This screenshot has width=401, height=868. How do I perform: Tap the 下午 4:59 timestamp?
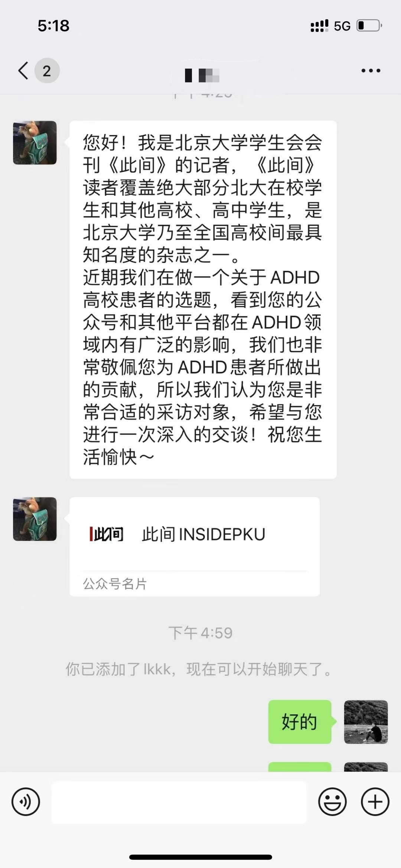point(200,633)
